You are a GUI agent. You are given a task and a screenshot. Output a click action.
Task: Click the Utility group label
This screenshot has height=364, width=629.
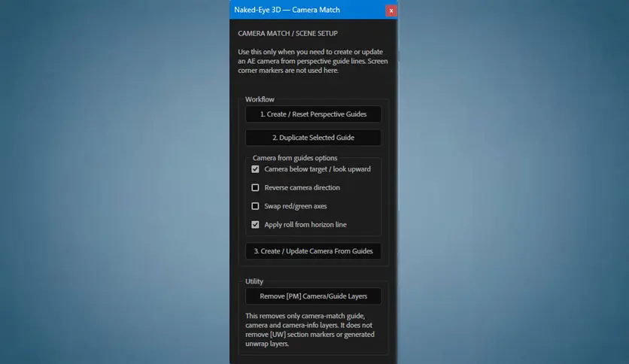[254, 281]
